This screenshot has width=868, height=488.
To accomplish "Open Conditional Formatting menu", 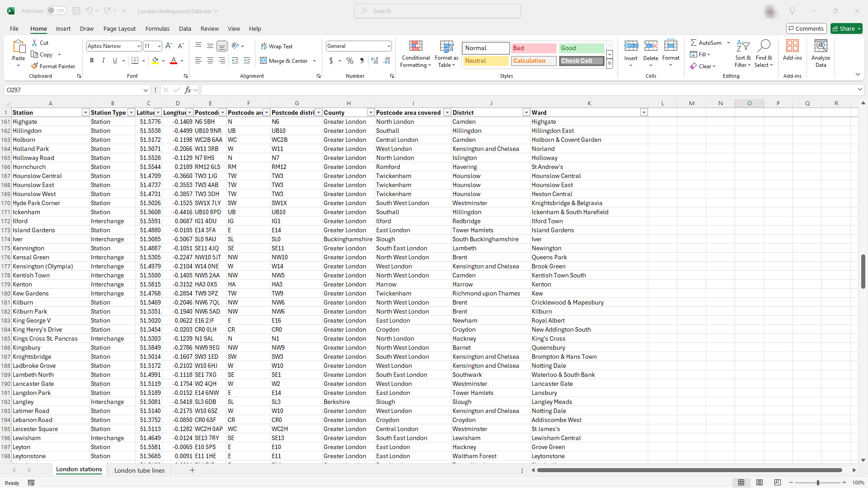I will (415, 54).
